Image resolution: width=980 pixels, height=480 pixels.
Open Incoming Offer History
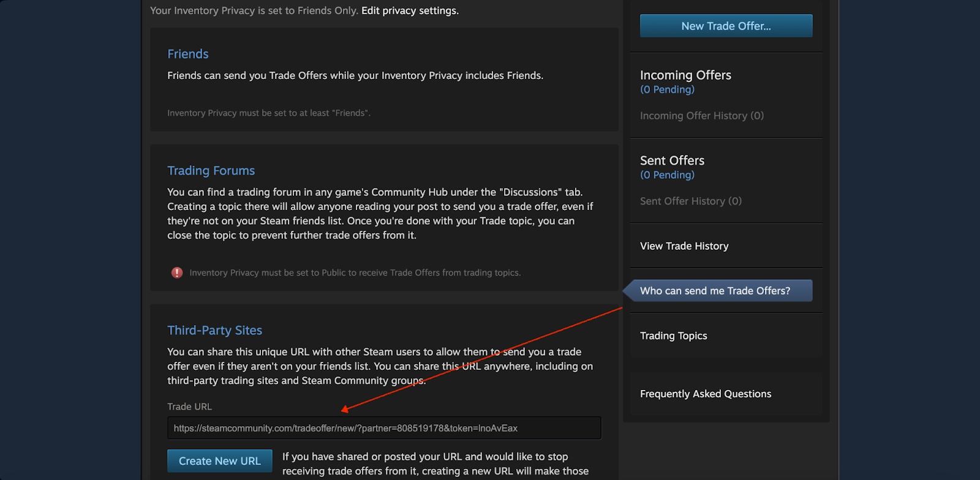coord(701,116)
